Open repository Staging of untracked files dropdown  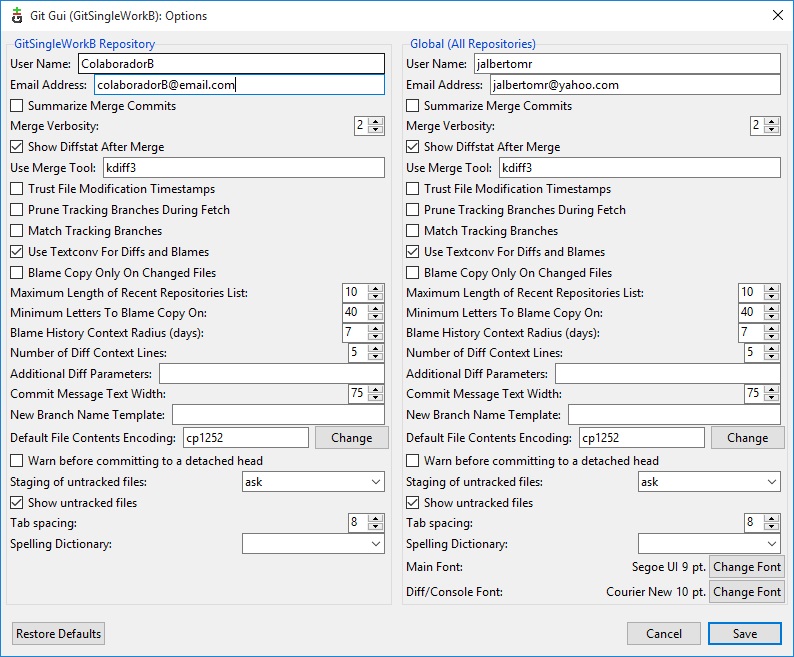coord(313,482)
